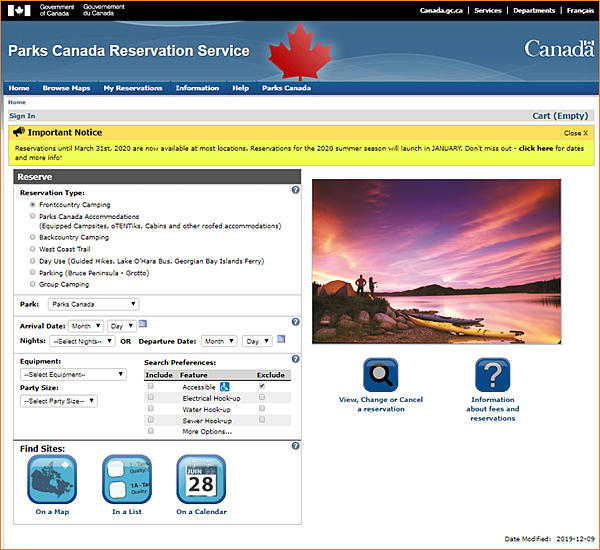Viewport: 600px width, 550px height.
Task: Check the More Options checkbox
Action: (151, 431)
